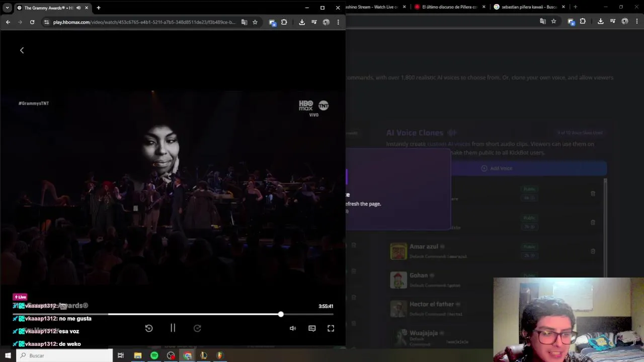The height and width of the screenshot is (362, 644).
Task: Pause the Grammy Awards video
Action: coord(173,328)
